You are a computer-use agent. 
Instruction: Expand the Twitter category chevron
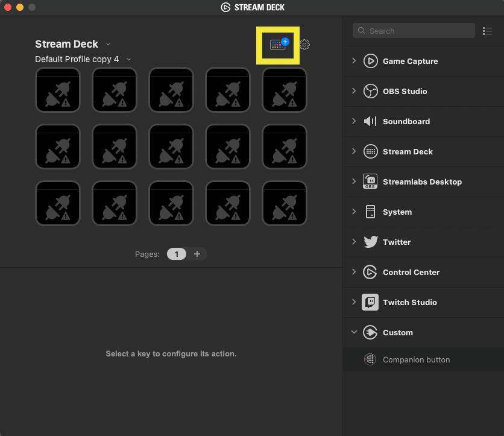tap(354, 241)
